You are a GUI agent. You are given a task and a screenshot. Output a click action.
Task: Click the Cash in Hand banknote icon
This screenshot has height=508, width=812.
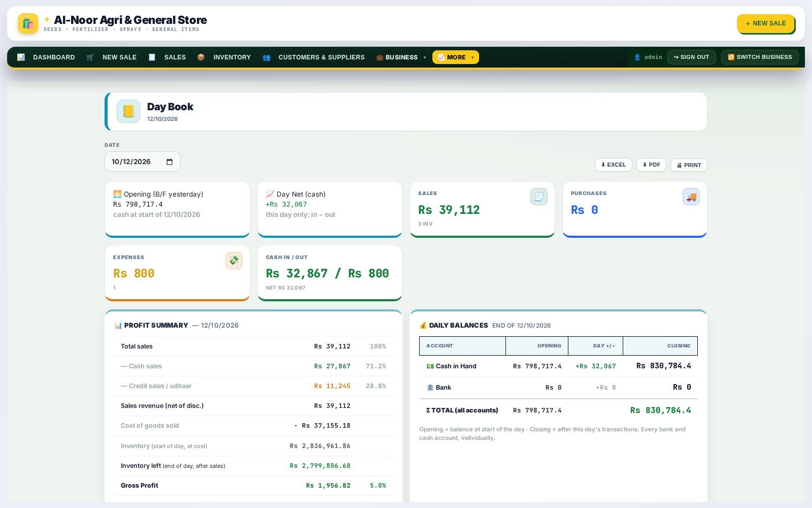(x=430, y=366)
